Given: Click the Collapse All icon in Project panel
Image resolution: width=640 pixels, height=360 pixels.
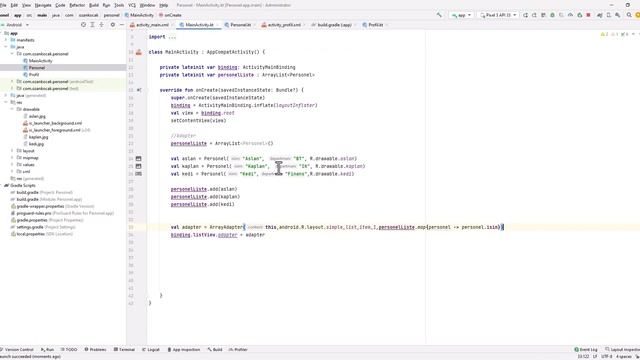Looking at the screenshot, I should coord(101,25).
